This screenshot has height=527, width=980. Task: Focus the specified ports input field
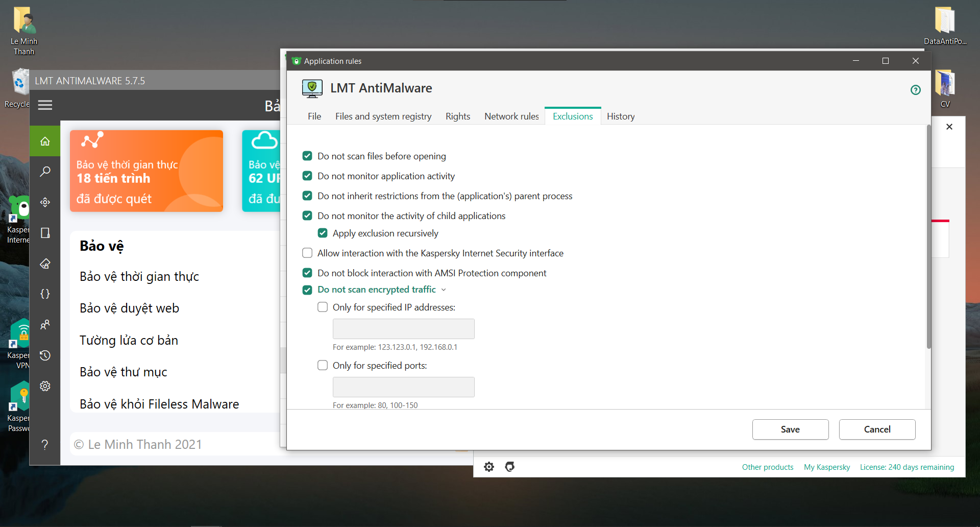pos(404,387)
